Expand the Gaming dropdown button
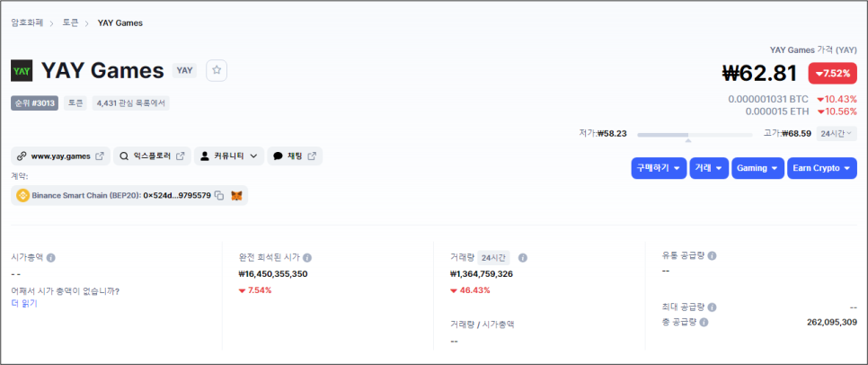Screen dimensions: 868x365 tap(757, 168)
